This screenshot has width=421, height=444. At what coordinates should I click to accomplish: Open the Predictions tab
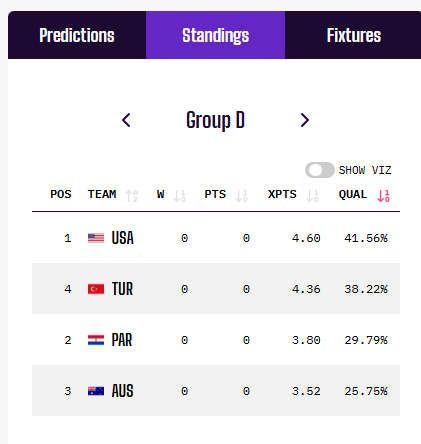[x=77, y=35]
